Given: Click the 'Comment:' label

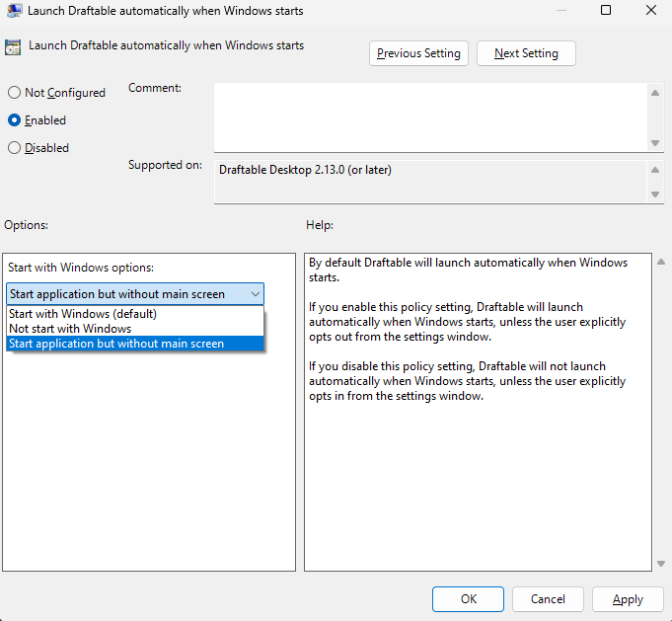Looking at the screenshot, I should (155, 88).
